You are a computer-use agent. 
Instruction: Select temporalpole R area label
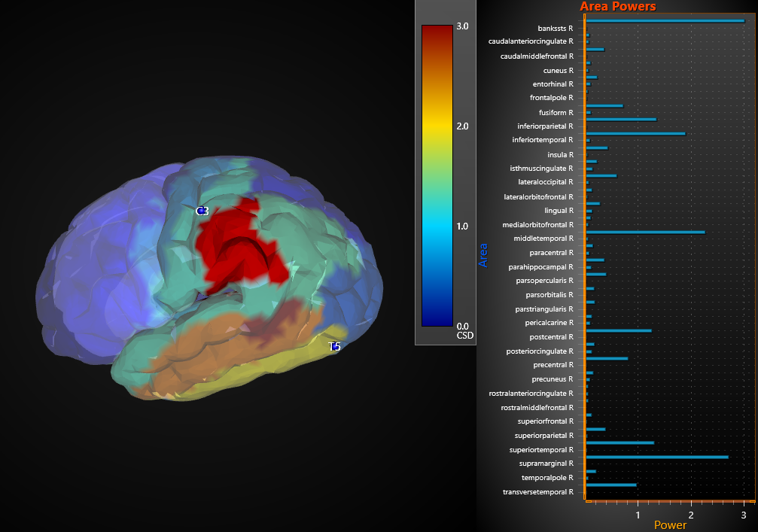[547, 477]
